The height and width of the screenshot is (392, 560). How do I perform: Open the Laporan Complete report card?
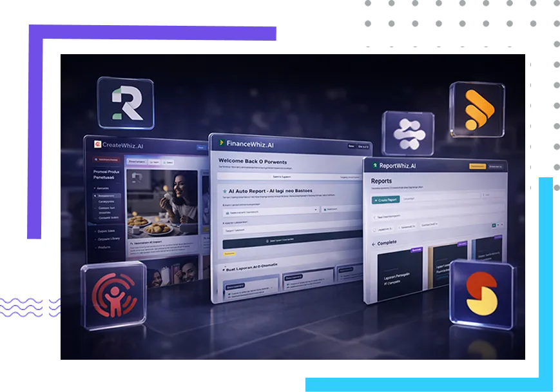pos(400,273)
